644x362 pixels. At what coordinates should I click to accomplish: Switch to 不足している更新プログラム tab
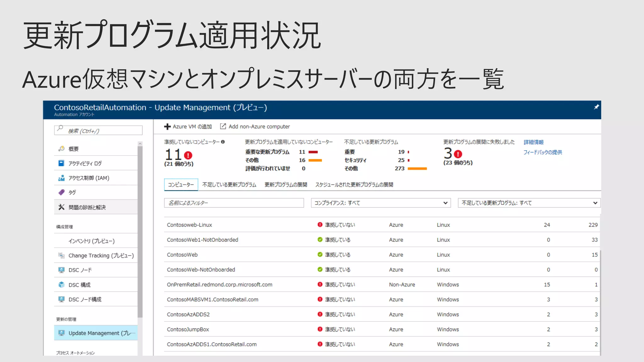tap(229, 185)
